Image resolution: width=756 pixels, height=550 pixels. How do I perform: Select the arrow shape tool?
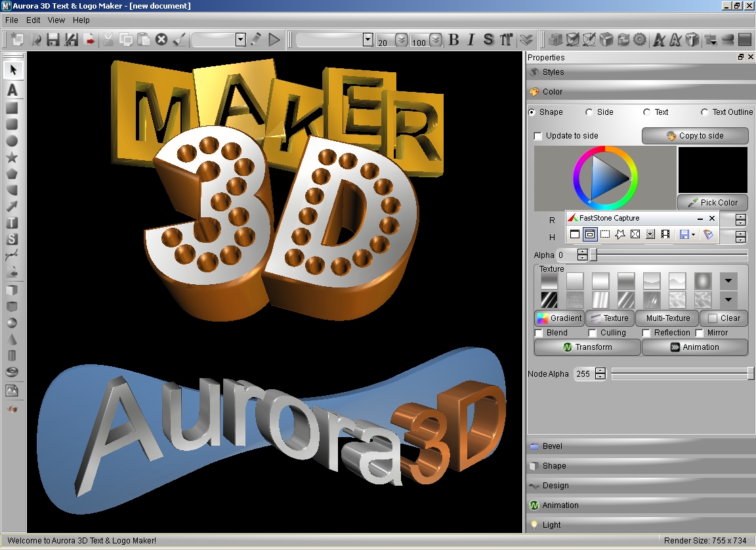click(12, 206)
